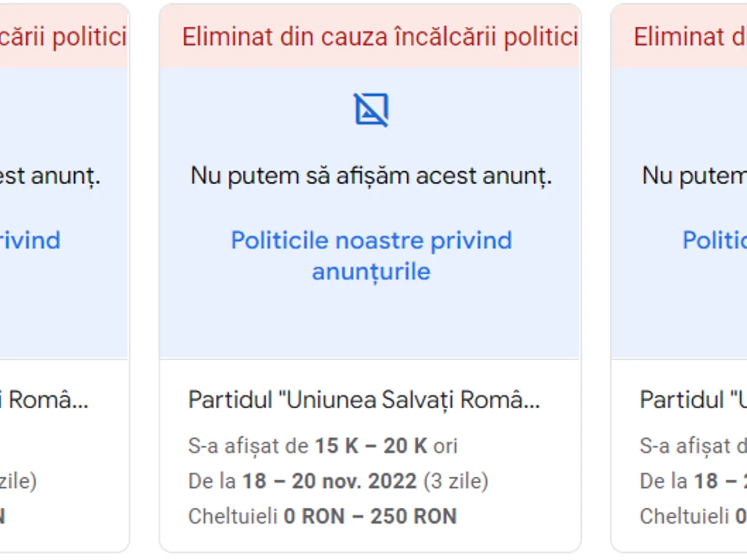Click the red 'Eliminat din cauza încălcării politici' banner
The image size is (747, 560).
pos(380,37)
